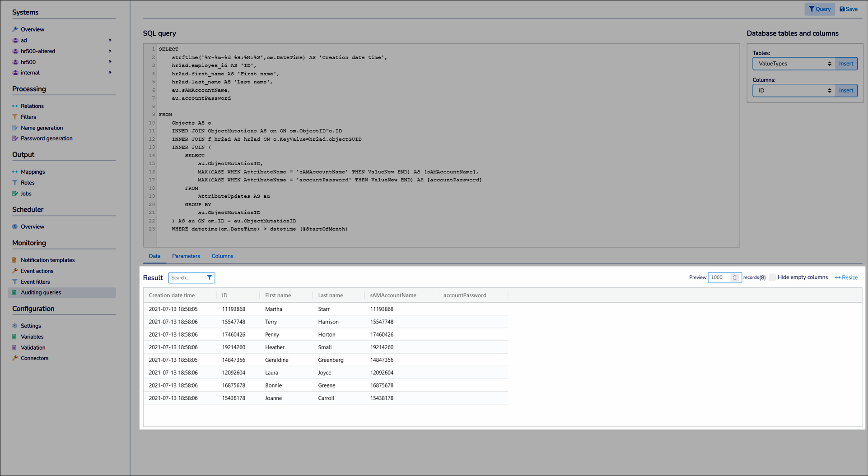Click the filter icon in Result search
The image size is (868, 476).
[x=210, y=277]
